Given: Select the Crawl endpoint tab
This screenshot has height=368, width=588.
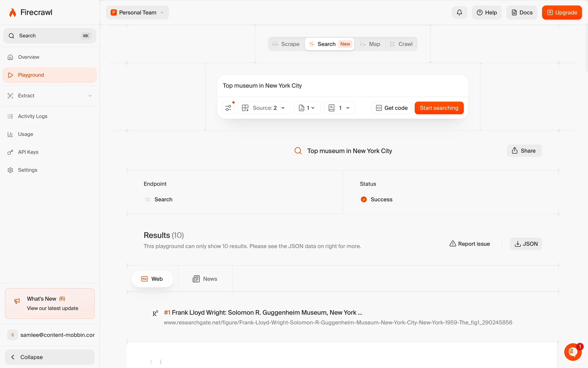Looking at the screenshot, I should point(401,44).
